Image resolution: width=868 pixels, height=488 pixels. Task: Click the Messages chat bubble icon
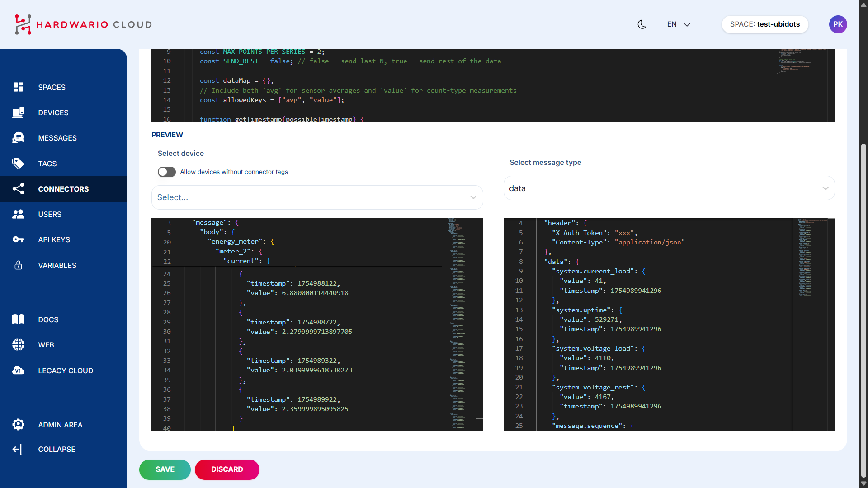click(18, 138)
